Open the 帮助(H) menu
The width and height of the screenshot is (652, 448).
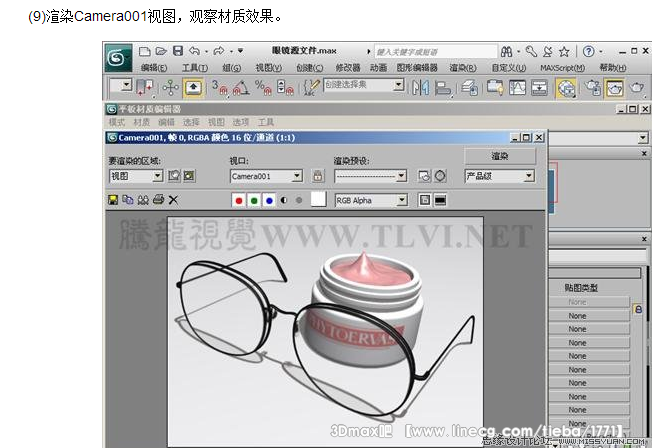point(612,67)
